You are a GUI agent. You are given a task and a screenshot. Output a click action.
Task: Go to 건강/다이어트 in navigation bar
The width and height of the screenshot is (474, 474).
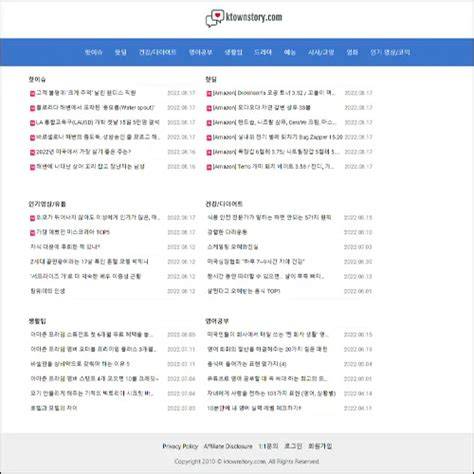pyautogui.click(x=157, y=52)
